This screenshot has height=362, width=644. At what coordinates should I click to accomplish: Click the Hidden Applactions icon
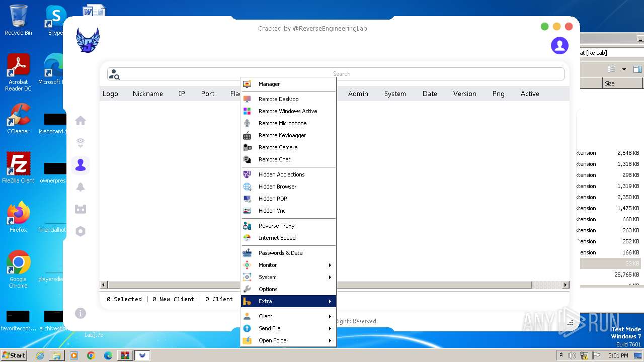click(x=247, y=174)
